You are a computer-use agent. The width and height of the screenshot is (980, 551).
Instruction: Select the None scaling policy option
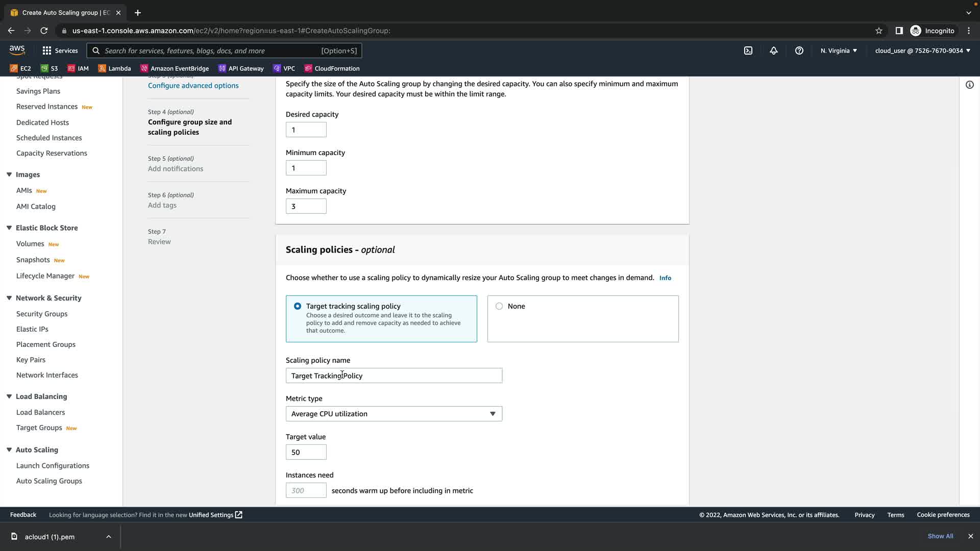click(x=499, y=306)
